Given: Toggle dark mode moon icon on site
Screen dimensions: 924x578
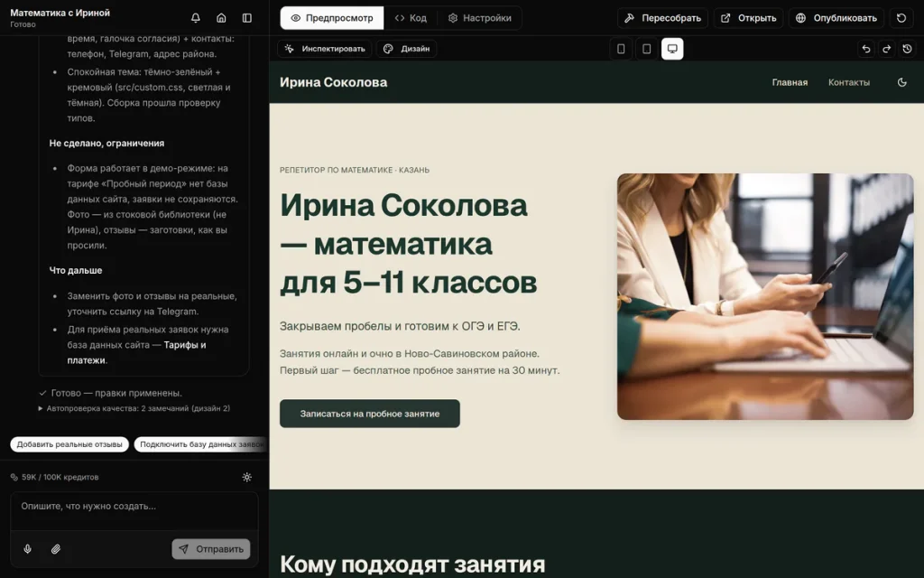Looking at the screenshot, I should tap(901, 82).
